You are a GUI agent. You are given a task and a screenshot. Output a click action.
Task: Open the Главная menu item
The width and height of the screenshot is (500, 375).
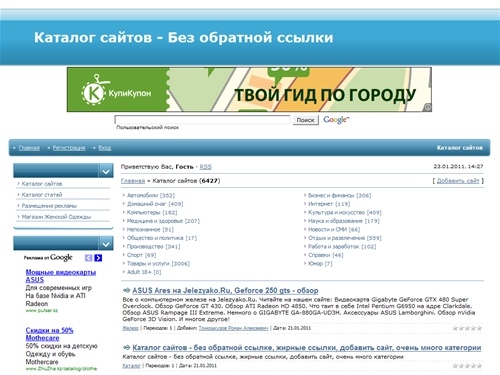click(x=29, y=148)
